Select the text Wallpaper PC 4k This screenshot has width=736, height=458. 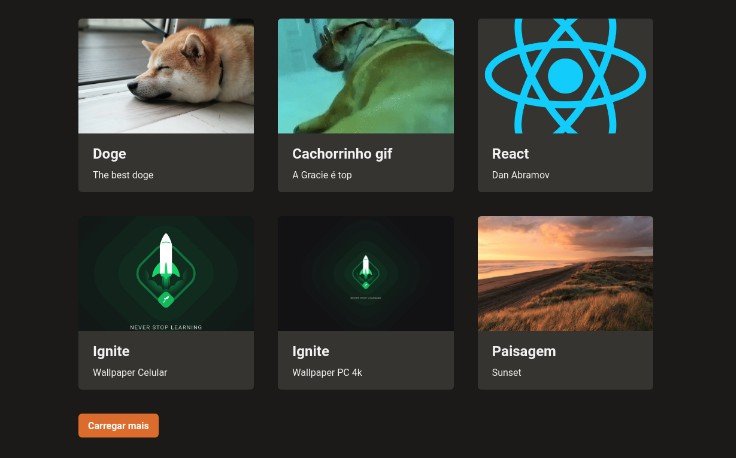[x=327, y=373]
